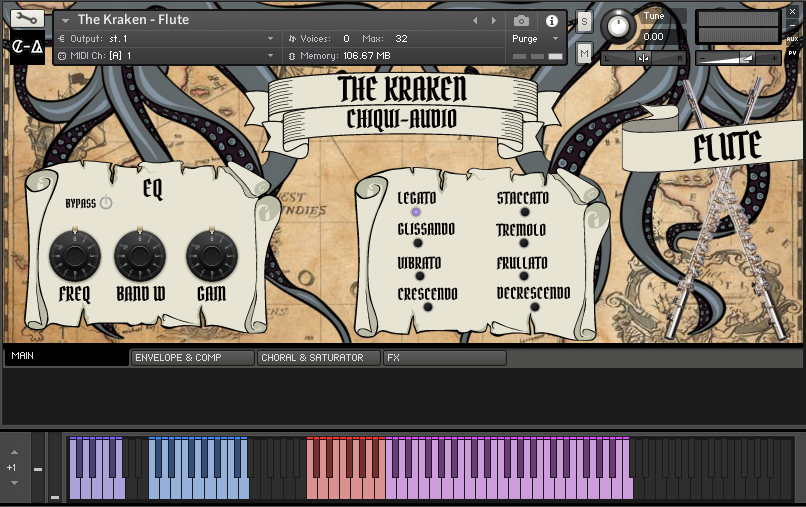The image size is (806, 507).
Task: Increase volume with plus button
Action: tap(774, 59)
